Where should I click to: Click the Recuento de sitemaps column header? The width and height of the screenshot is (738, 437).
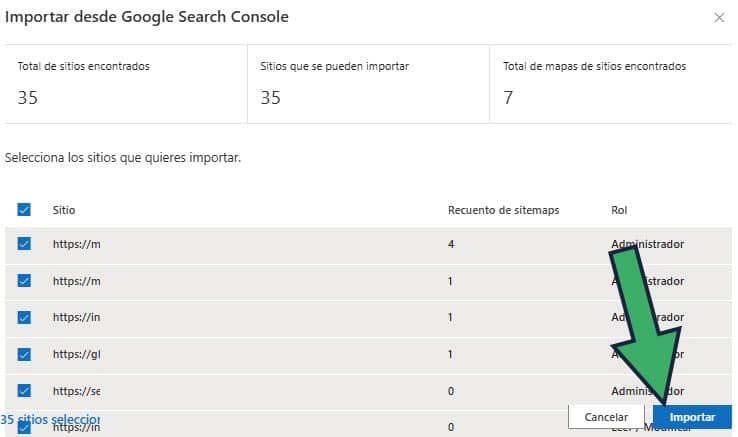click(503, 210)
